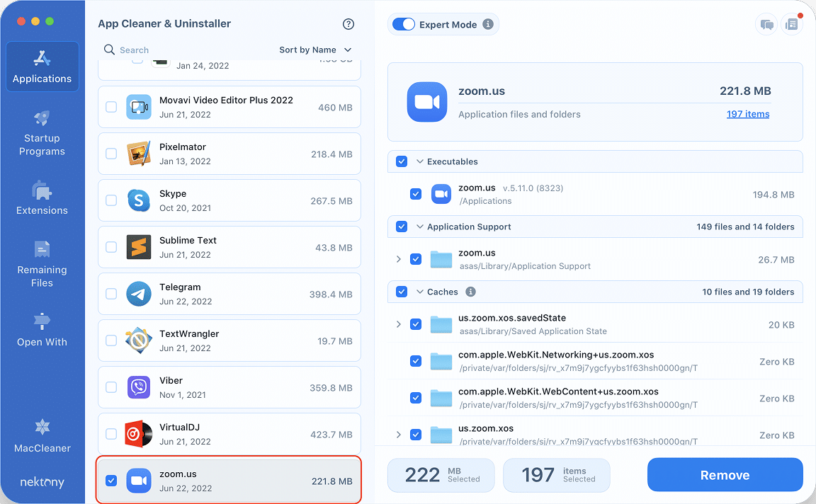Click the Sublime Text app icon
The image size is (816, 504).
[x=138, y=247]
